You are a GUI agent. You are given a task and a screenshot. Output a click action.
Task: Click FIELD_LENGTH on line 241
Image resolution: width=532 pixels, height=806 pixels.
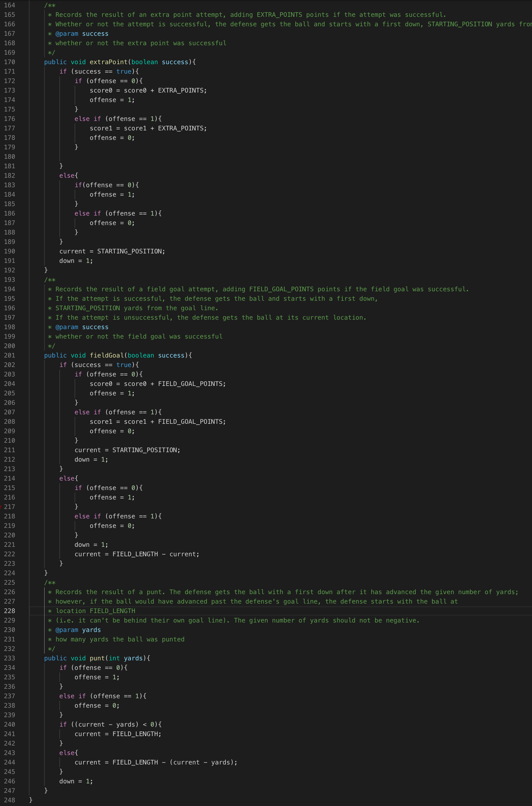click(135, 734)
